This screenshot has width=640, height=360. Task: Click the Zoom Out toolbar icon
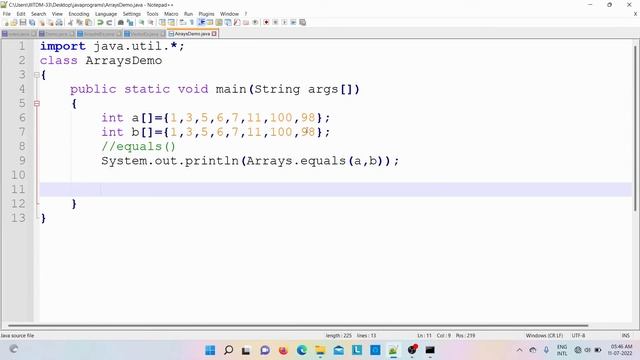coord(151,22)
